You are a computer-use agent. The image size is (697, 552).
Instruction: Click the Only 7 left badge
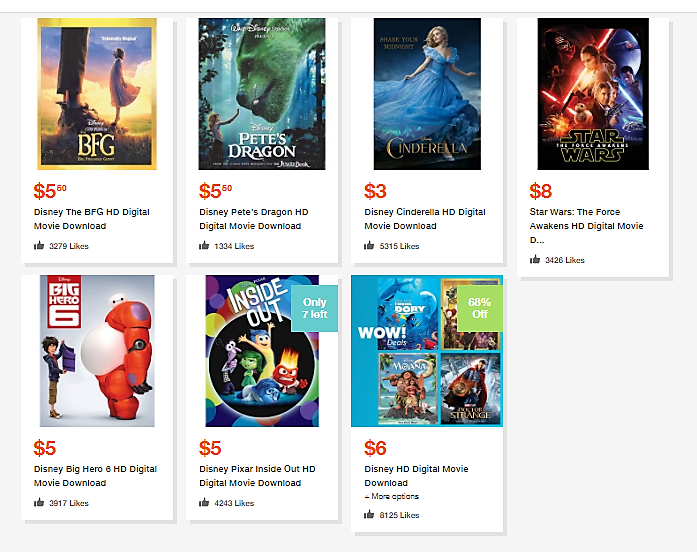[x=314, y=308]
